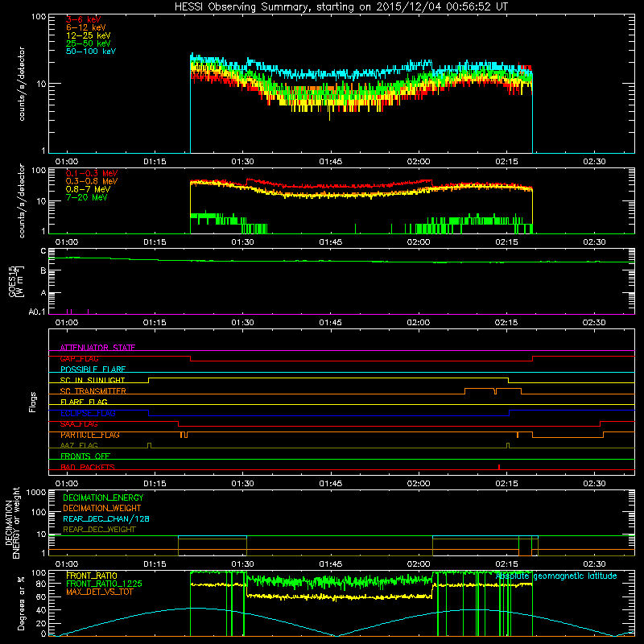This screenshot has height=644, width=644.
Task: Select the PARTICLE_FLAG label
Action: click(90, 435)
